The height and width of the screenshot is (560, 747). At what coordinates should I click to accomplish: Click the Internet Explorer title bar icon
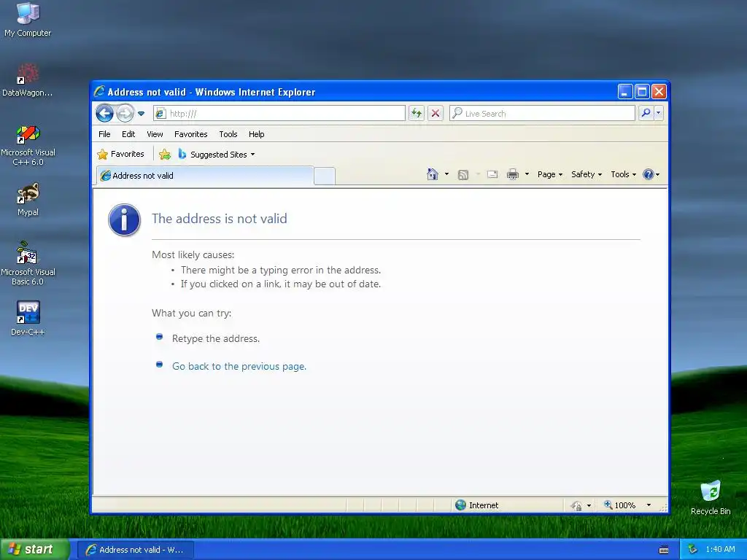pyautogui.click(x=99, y=91)
